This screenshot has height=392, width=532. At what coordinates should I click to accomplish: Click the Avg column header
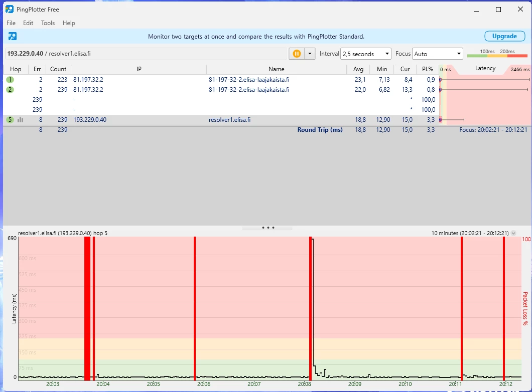(x=358, y=69)
